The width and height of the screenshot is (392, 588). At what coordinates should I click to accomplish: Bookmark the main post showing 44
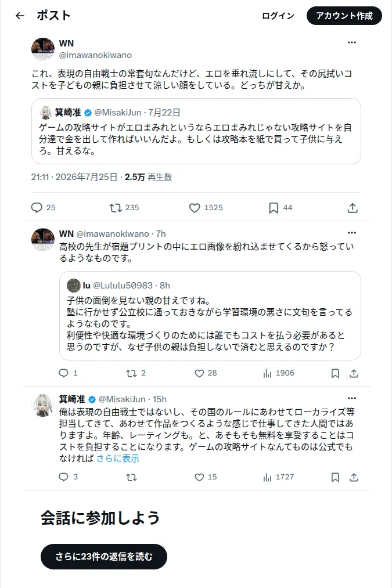[x=274, y=207]
